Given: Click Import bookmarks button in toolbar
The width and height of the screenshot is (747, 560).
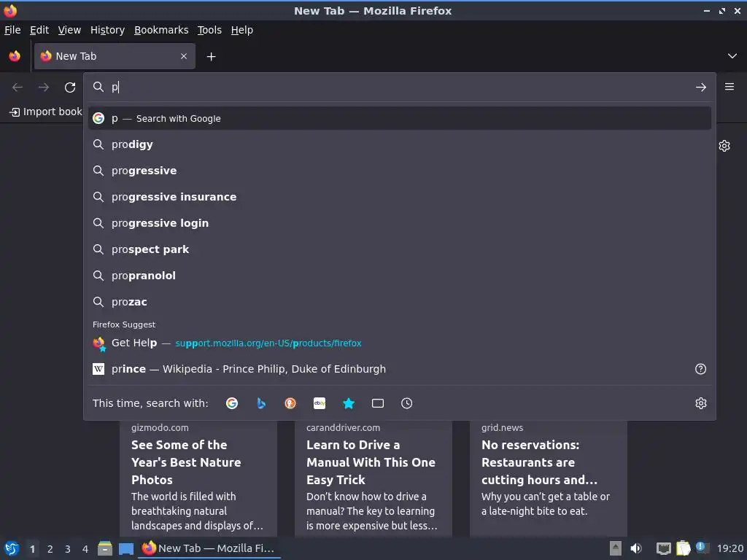Looking at the screenshot, I should coord(46,112).
